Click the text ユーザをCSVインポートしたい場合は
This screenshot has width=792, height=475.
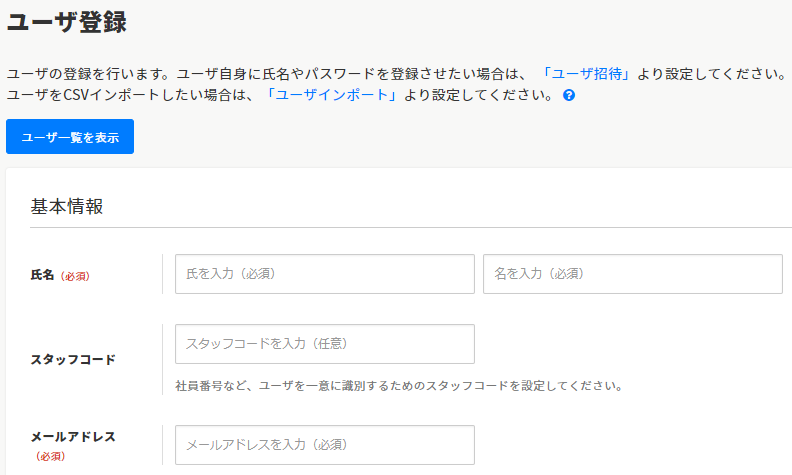[x=130, y=96]
